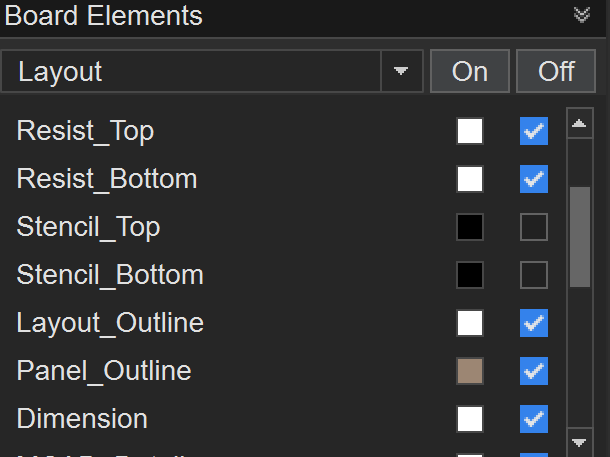Viewport: 610px width, 457px height.
Task: Select the Stencil_Bottom list item
Action: point(110,275)
